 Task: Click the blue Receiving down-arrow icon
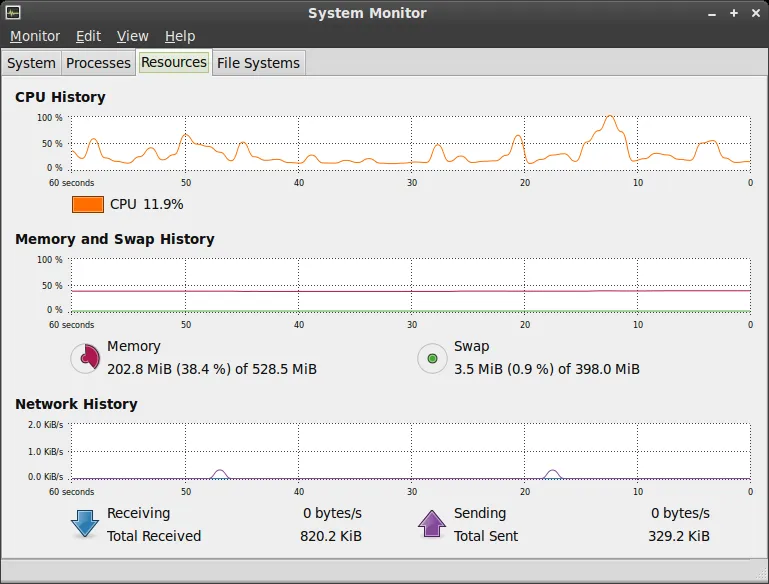point(85,524)
